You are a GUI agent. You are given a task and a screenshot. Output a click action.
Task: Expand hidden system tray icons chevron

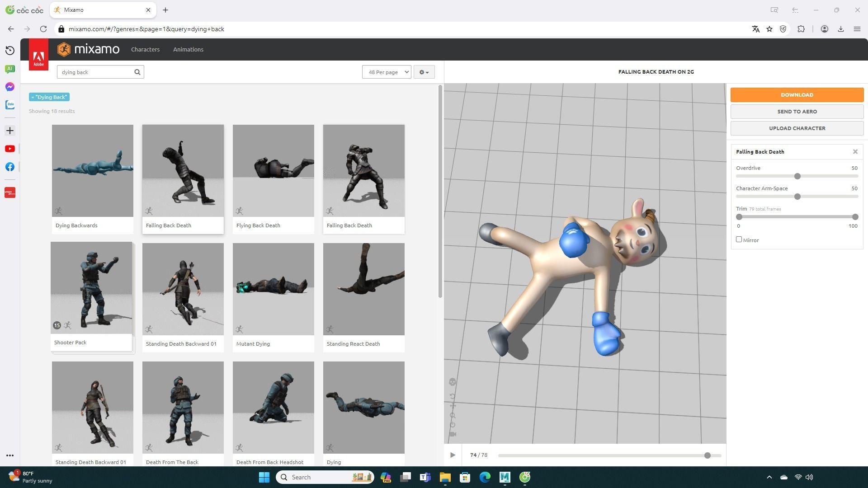[769, 477]
